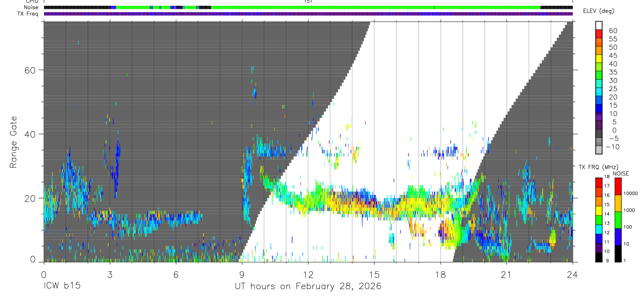This screenshot has height=297, width=644.
Task: Select x-axis tick label '21'
Action: (506, 274)
